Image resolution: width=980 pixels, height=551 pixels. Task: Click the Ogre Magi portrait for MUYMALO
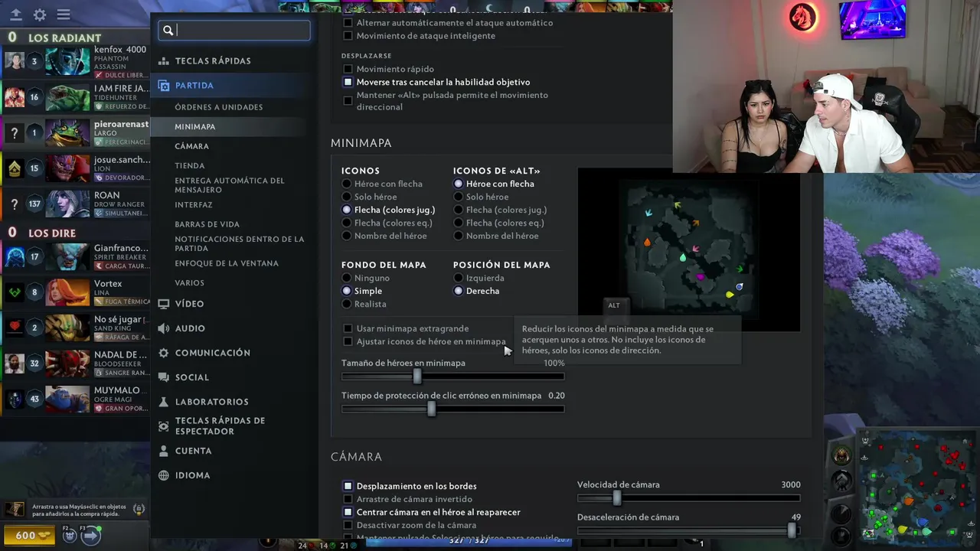tap(67, 399)
